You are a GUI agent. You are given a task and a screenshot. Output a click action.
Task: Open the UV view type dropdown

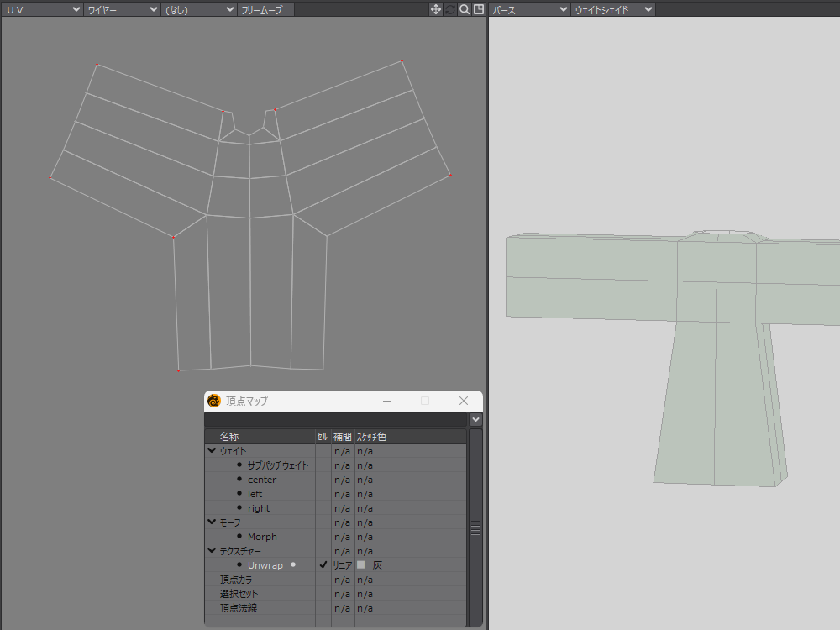[42, 9]
